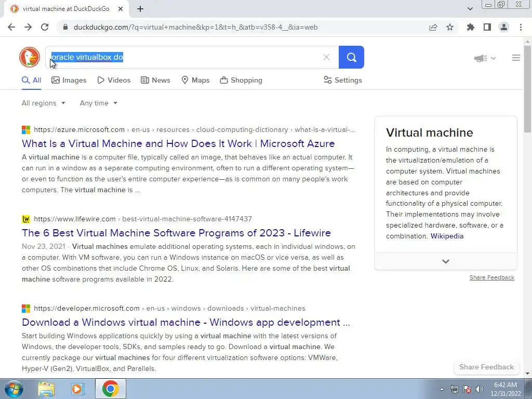Switch to Videos results
Image resolution: width=532 pixels, height=399 pixels.
click(x=114, y=80)
